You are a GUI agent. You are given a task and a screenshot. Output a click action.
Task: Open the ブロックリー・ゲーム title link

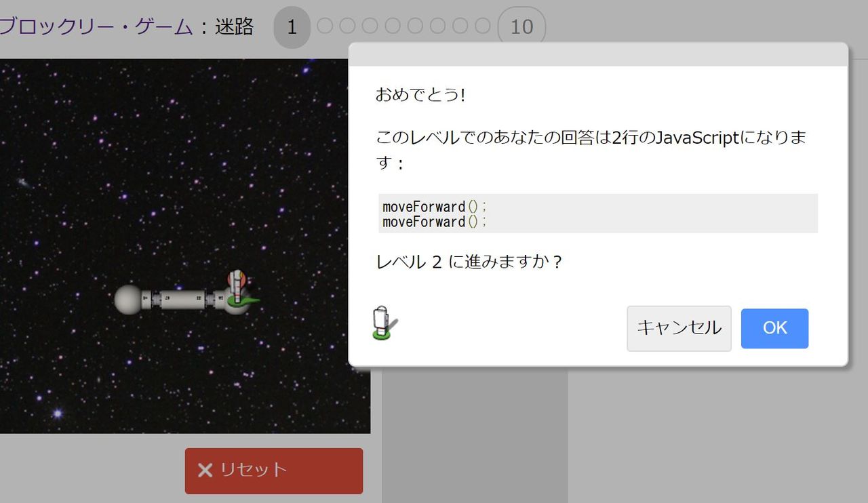click(x=96, y=27)
